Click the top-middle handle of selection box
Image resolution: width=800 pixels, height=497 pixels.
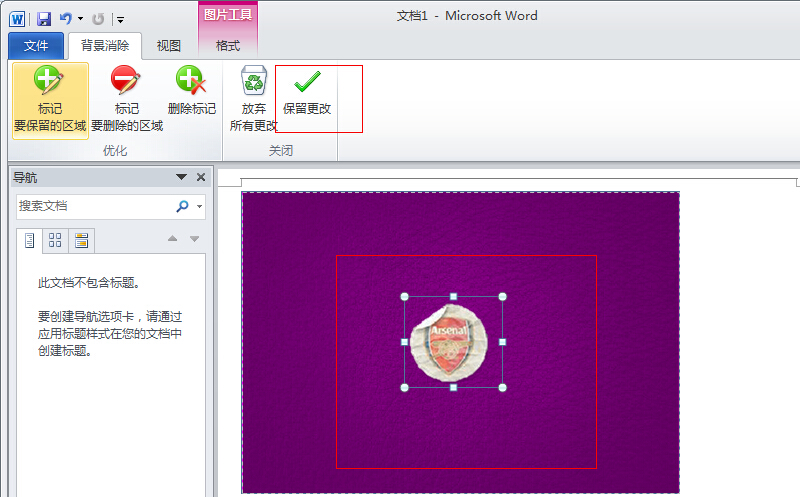tap(453, 296)
